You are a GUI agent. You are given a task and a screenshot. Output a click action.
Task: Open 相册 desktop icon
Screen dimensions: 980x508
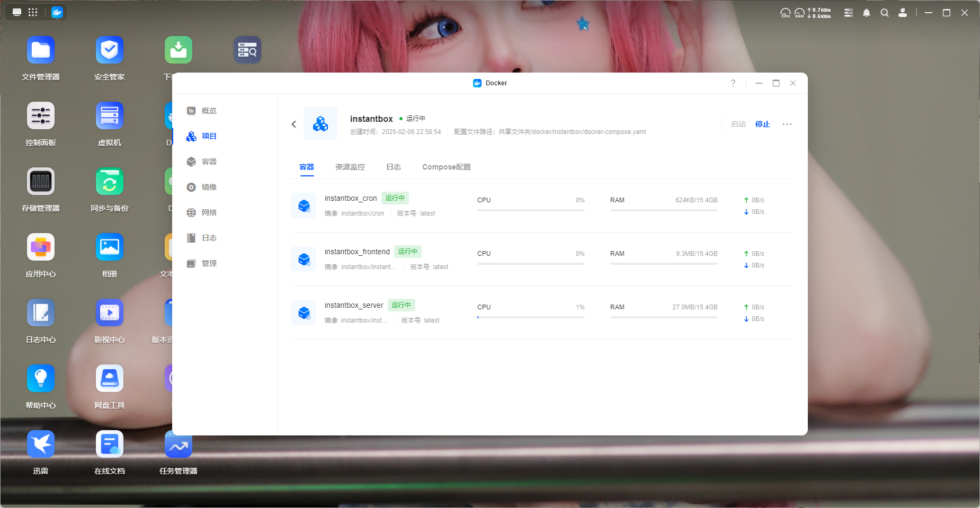coord(110,247)
